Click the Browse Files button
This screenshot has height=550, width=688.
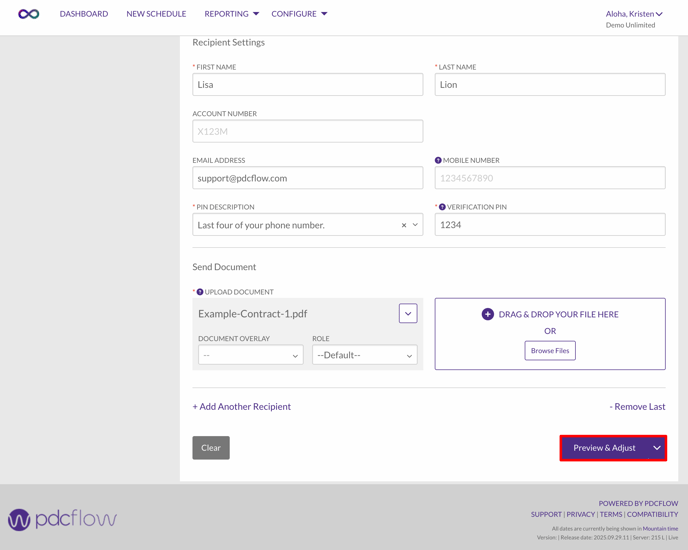tap(550, 351)
